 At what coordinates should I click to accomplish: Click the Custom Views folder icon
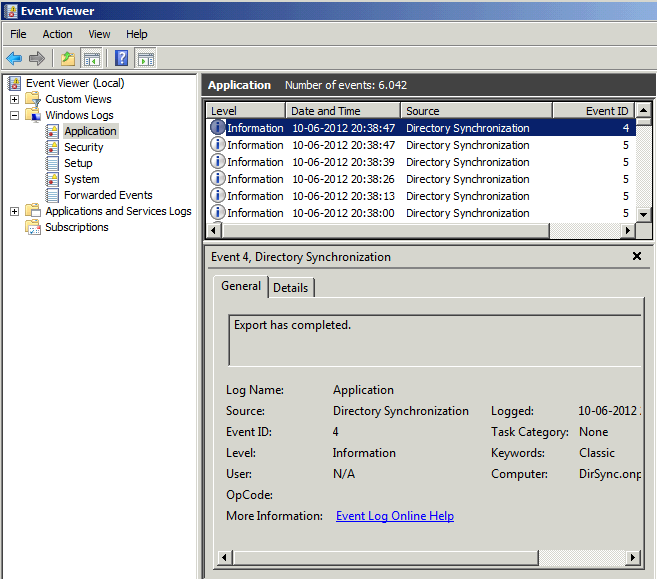point(33,99)
